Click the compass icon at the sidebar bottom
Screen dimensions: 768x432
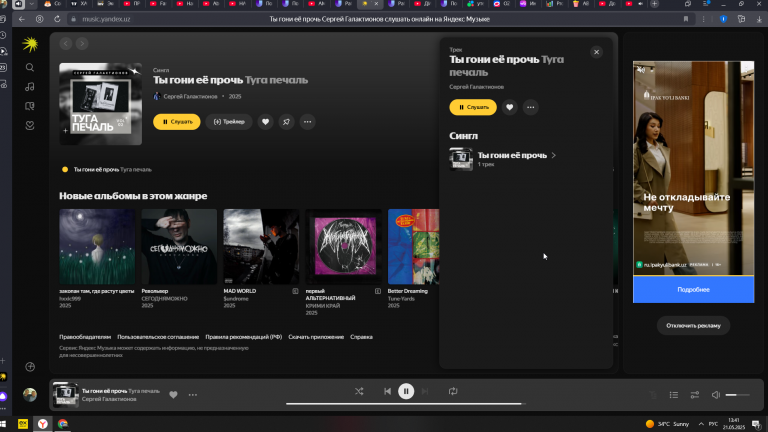click(30, 367)
